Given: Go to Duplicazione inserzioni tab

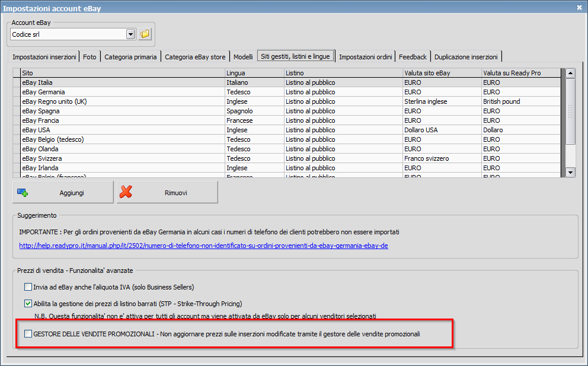Looking at the screenshot, I should pos(466,57).
